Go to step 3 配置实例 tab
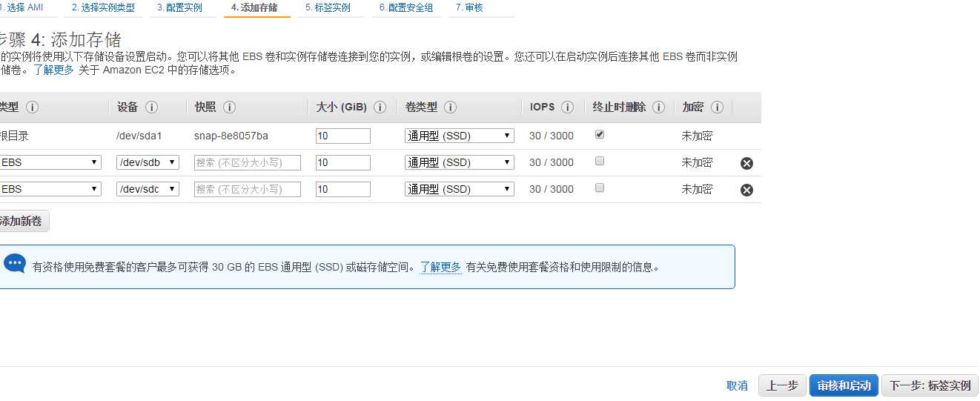 click(x=179, y=7)
